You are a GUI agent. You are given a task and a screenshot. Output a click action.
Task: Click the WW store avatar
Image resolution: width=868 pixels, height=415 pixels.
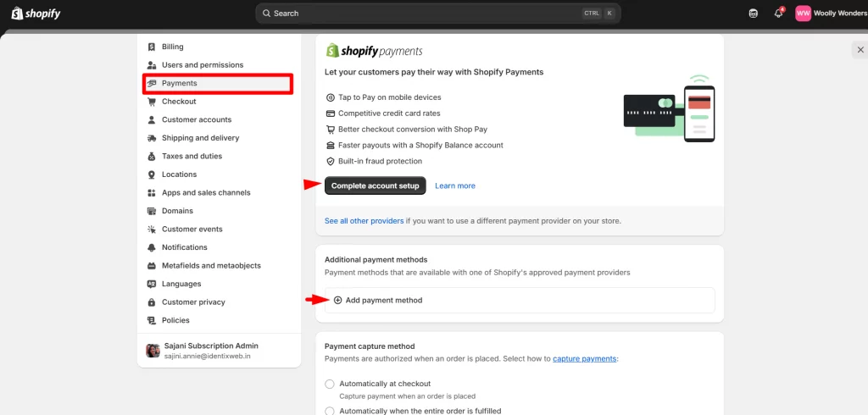pyautogui.click(x=804, y=14)
